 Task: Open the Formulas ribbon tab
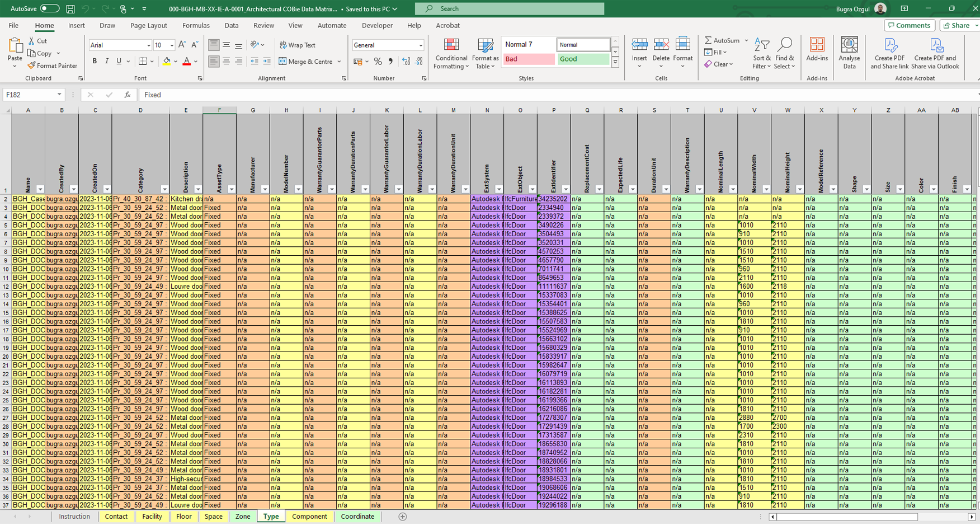196,25
